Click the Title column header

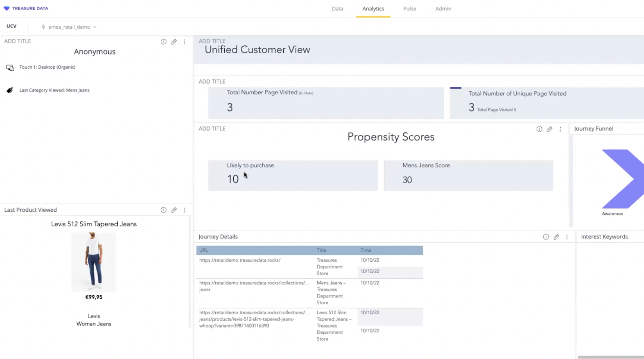point(321,250)
